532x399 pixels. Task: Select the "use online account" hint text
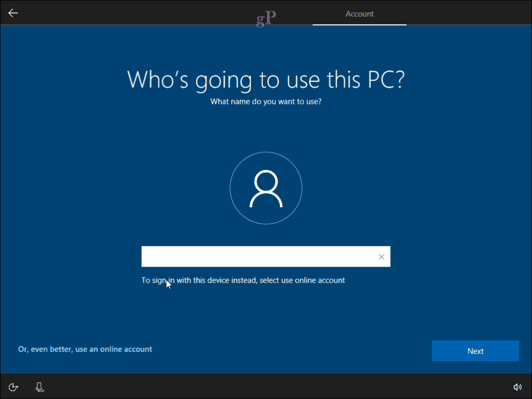click(243, 280)
